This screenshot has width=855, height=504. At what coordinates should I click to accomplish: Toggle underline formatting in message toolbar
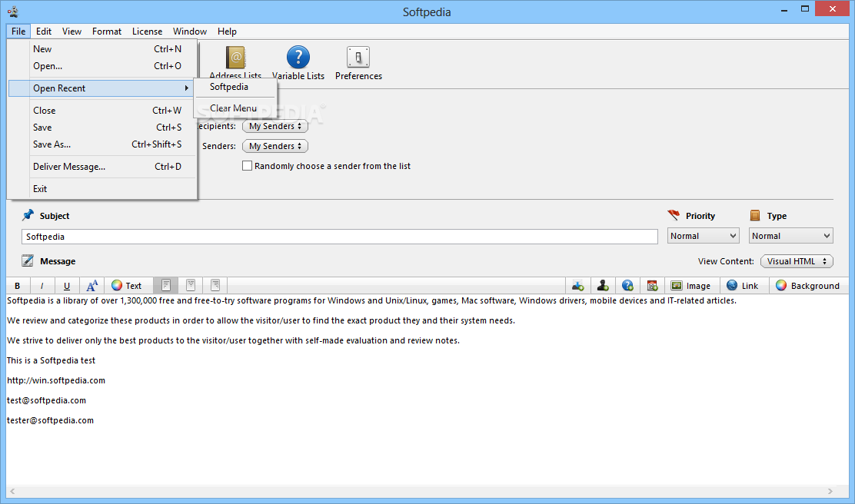pos(67,286)
